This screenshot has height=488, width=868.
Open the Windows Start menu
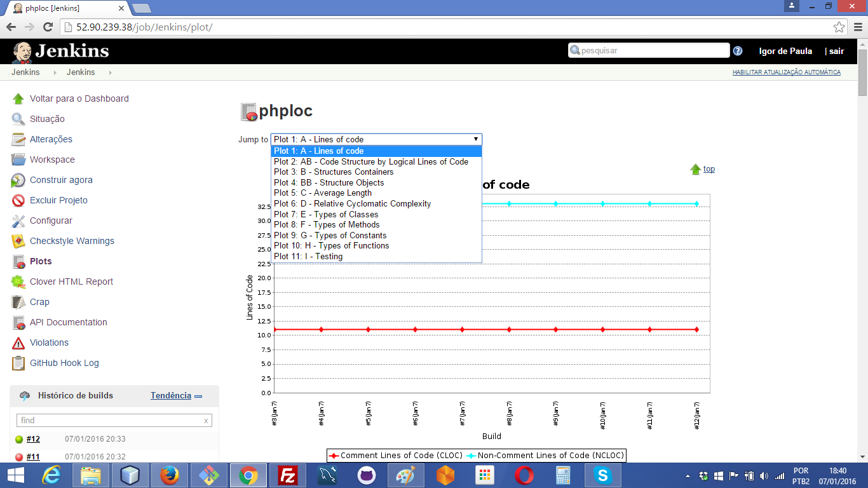[15, 475]
